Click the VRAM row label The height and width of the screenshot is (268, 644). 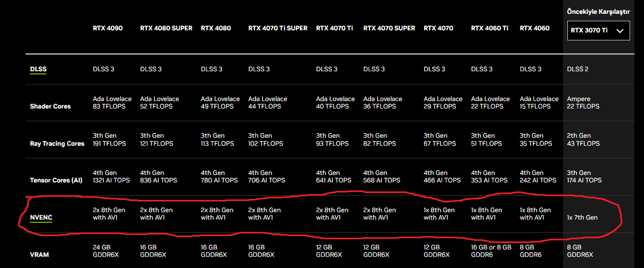pyautogui.click(x=40, y=255)
